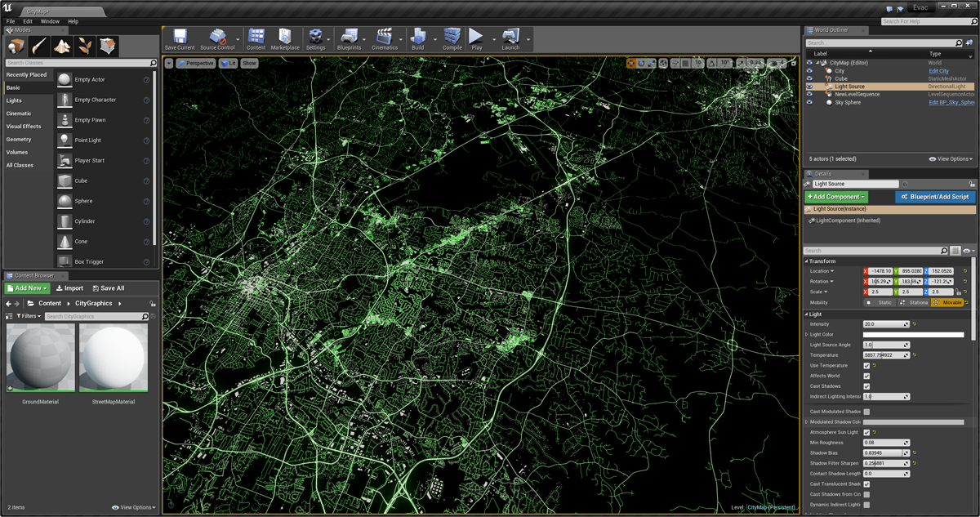Open the Source Control toolbar icon
Screen dimensions: 980x517
click(x=217, y=38)
